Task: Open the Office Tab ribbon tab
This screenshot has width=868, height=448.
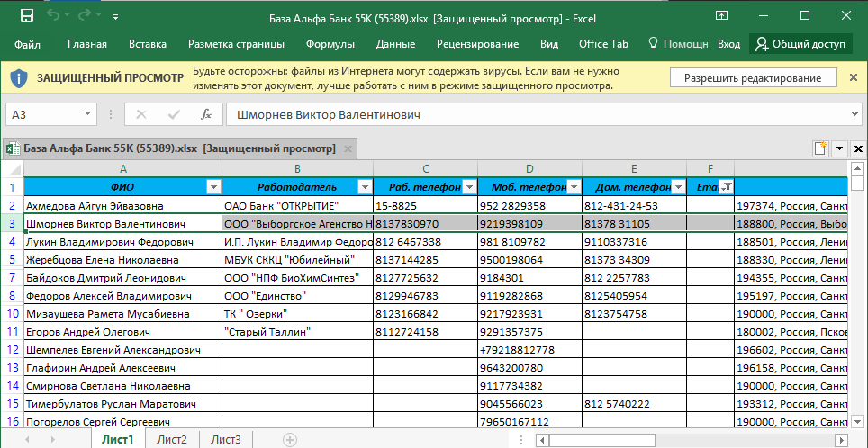Action: (603, 44)
